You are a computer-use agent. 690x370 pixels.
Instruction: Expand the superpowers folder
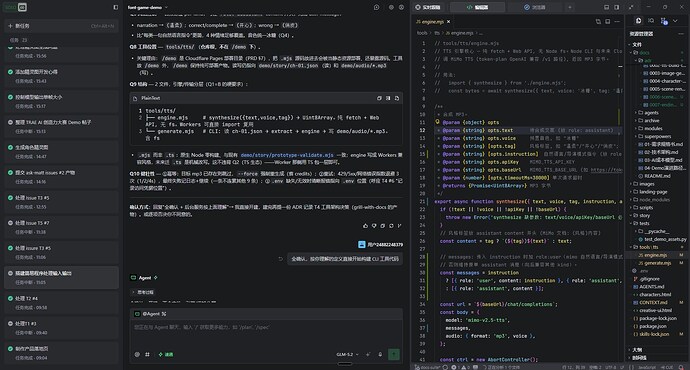(x=658, y=136)
